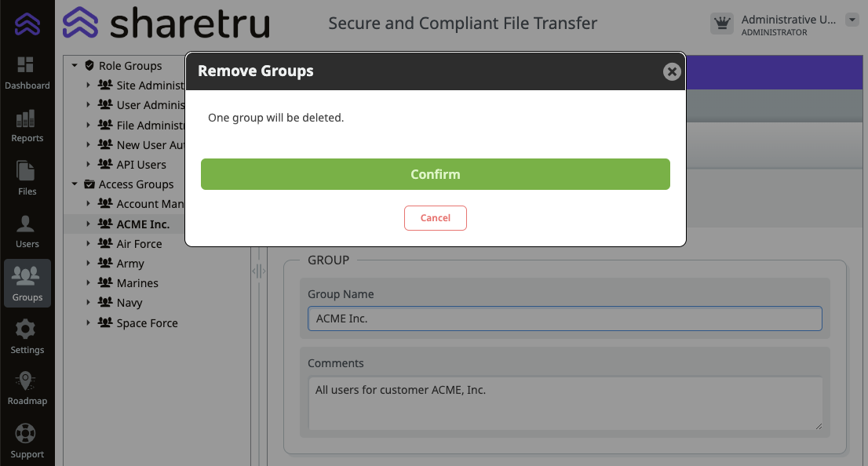The height and width of the screenshot is (466, 868).
Task: Collapse the Role Groups tree node
Action: pyautogui.click(x=75, y=65)
